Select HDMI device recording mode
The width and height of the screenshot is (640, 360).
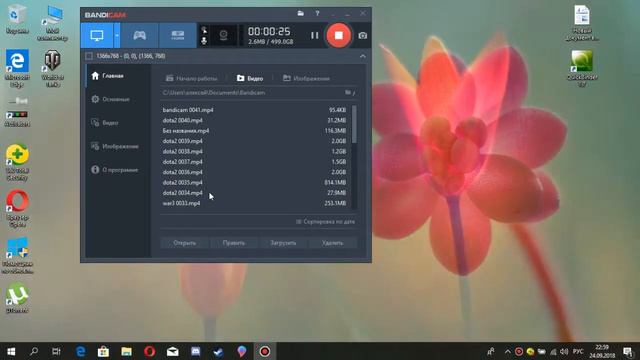pos(178,36)
